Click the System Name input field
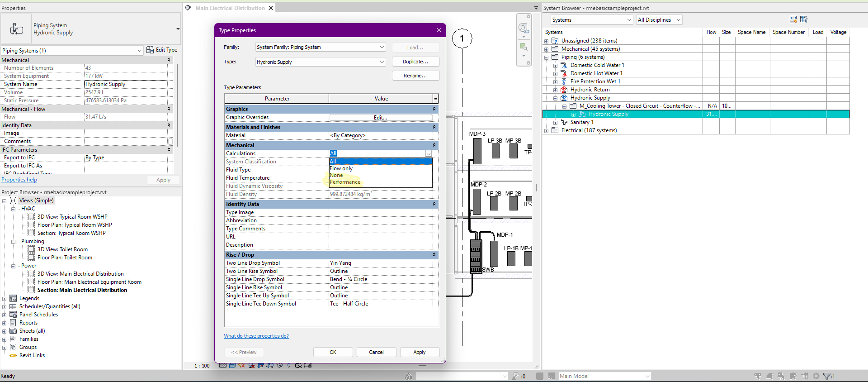868x382 pixels. pos(126,84)
